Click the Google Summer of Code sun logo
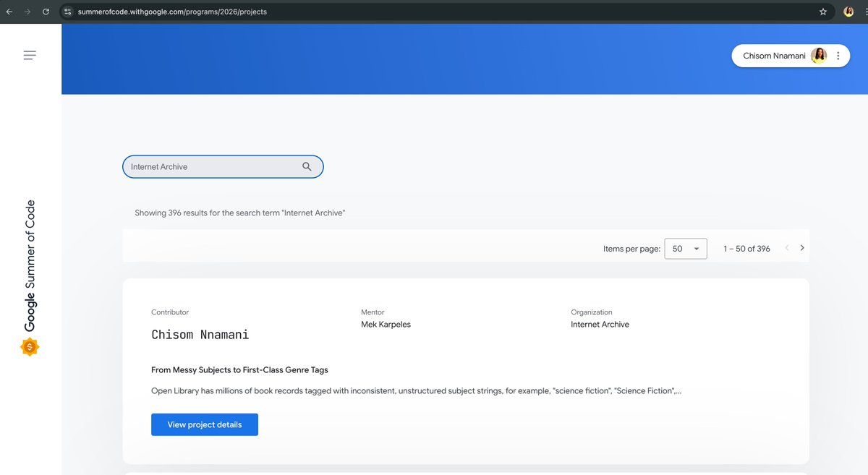 30,347
